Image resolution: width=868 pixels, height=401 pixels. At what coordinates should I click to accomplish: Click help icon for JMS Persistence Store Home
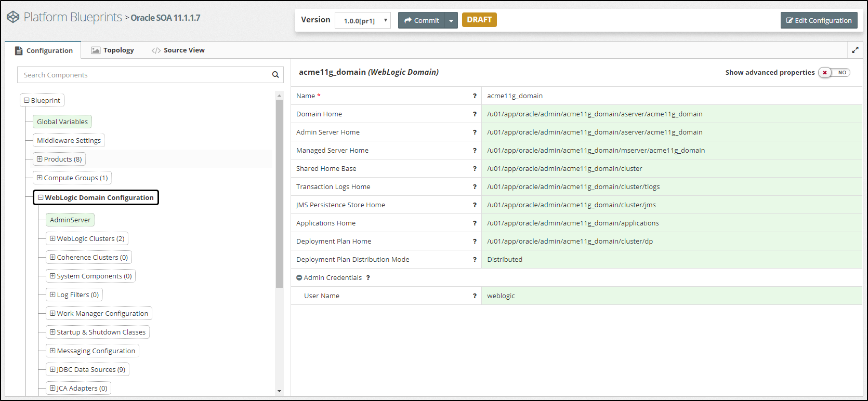click(x=475, y=205)
